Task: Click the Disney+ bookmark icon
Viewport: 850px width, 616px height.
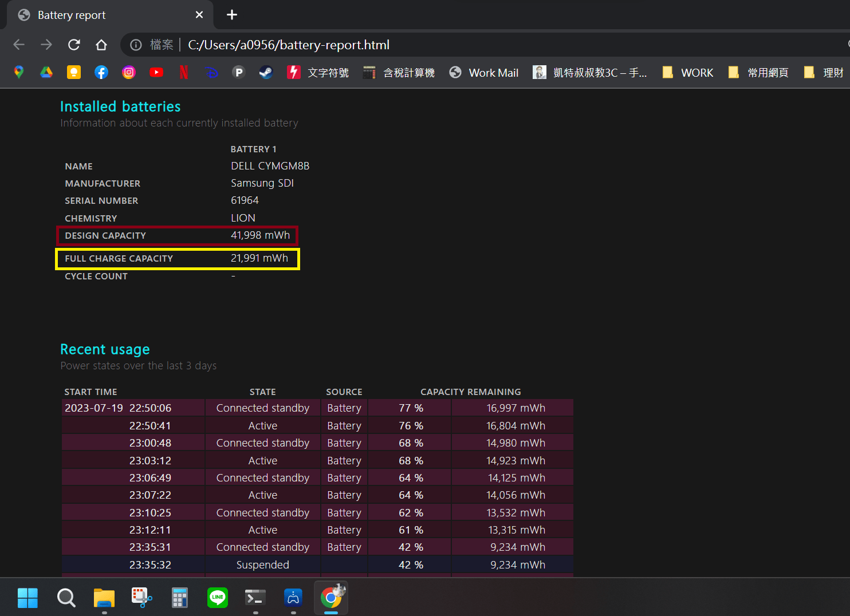Action: tap(211, 72)
